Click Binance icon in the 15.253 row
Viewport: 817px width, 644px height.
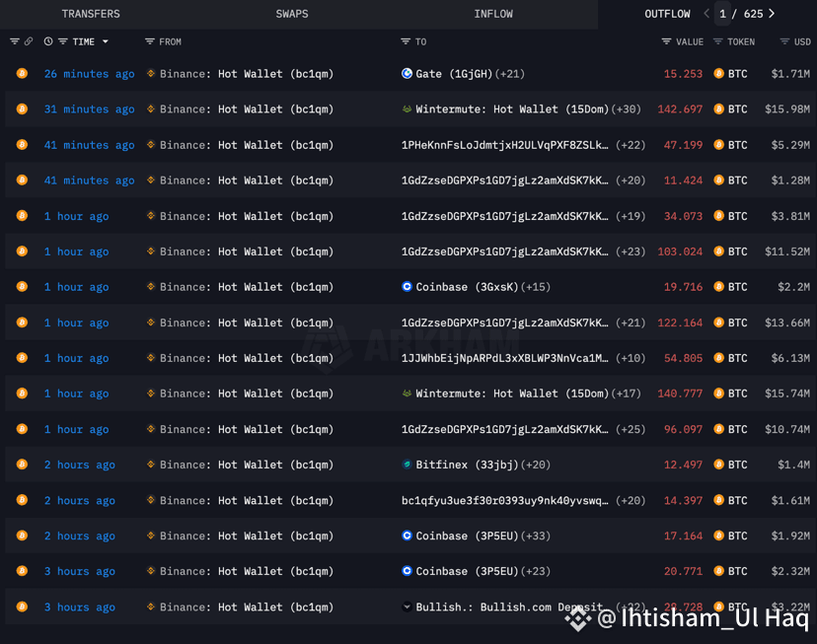pos(151,73)
